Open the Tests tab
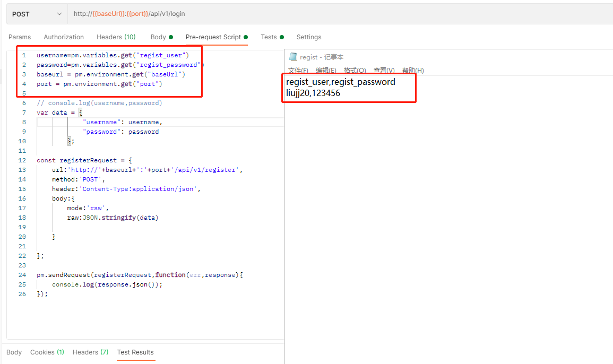The image size is (613, 364). [272, 37]
